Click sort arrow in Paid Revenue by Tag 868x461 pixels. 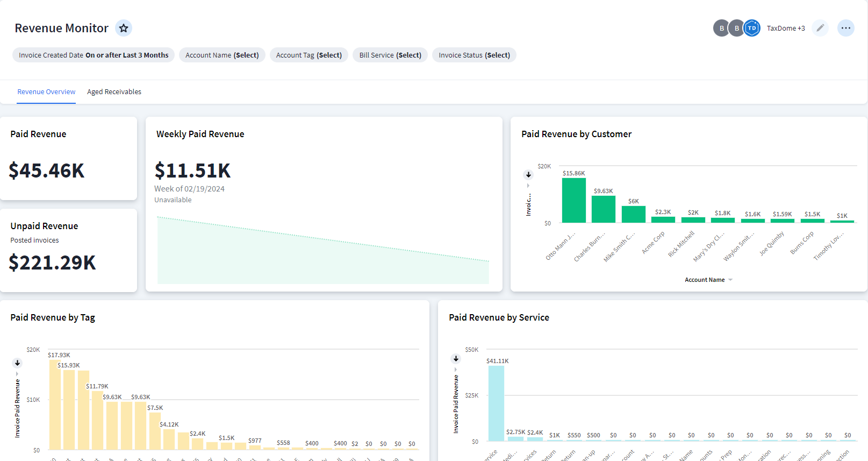[x=17, y=363]
